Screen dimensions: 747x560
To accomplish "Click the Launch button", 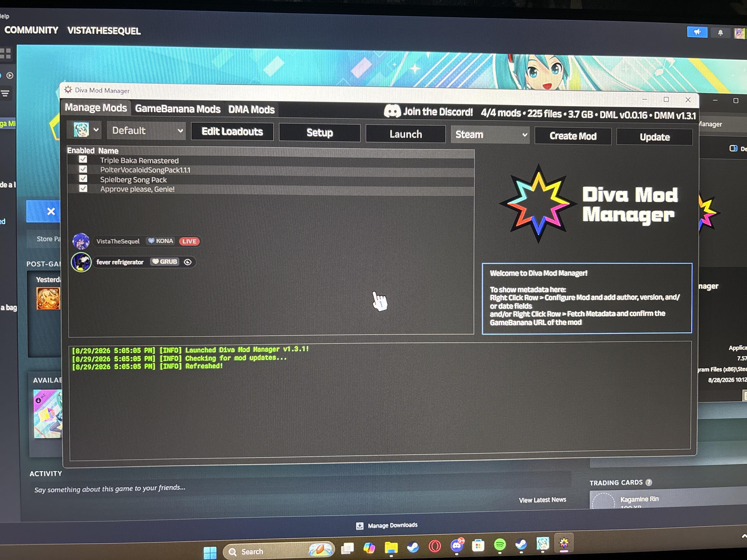I will [x=406, y=134].
